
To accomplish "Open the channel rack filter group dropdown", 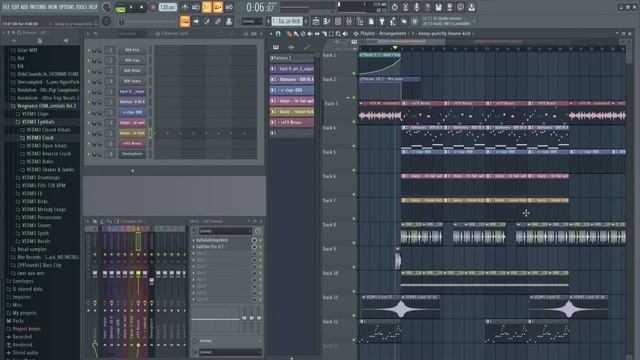I will (131, 34).
